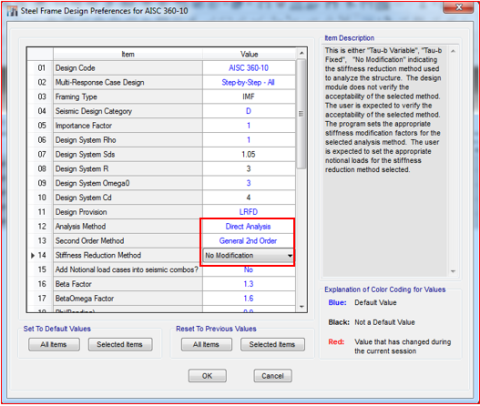The height and width of the screenshot is (406, 480).
Task: Click the app icon in title bar
Action: [12, 11]
